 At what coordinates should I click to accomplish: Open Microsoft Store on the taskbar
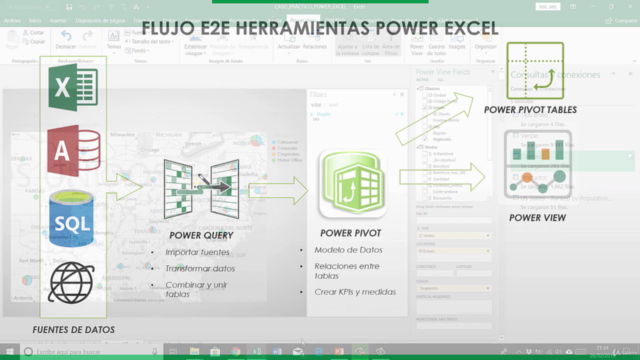[215, 351]
